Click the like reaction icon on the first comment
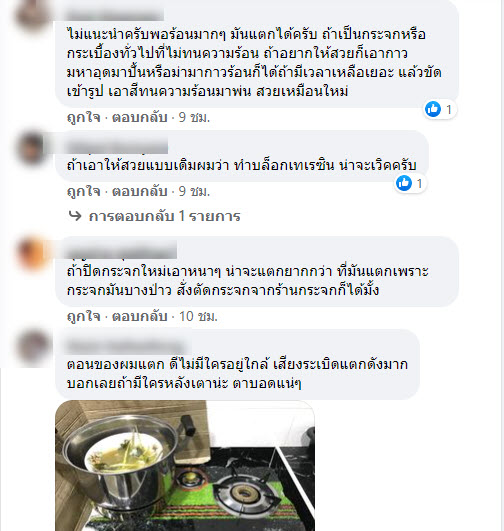The height and width of the screenshot is (531, 504). point(433,109)
